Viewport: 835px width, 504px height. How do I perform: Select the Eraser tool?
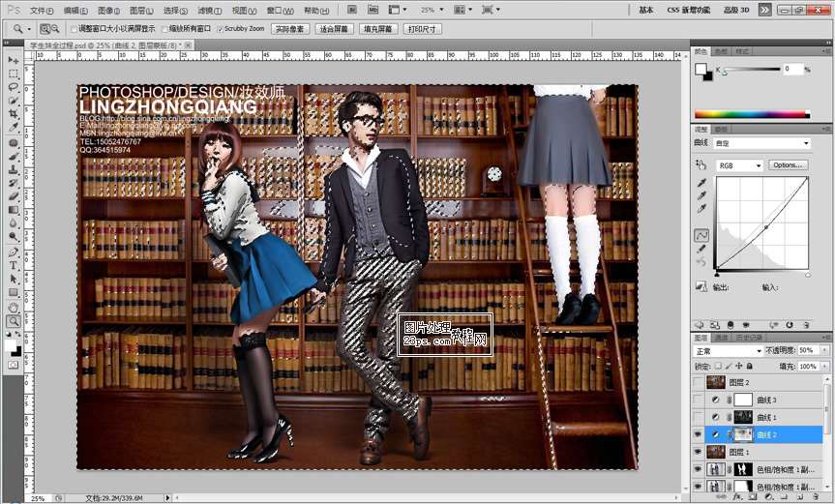pyautogui.click(x=14, y=196)
